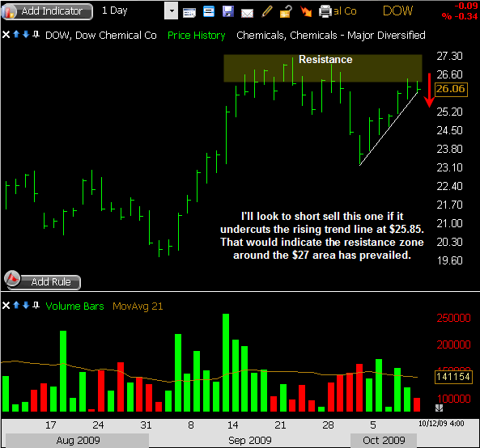Viewport: 480px width, 448px height.
Task: Click the 10/12/09 4:00 date stamp
Action: pos(441,424)
